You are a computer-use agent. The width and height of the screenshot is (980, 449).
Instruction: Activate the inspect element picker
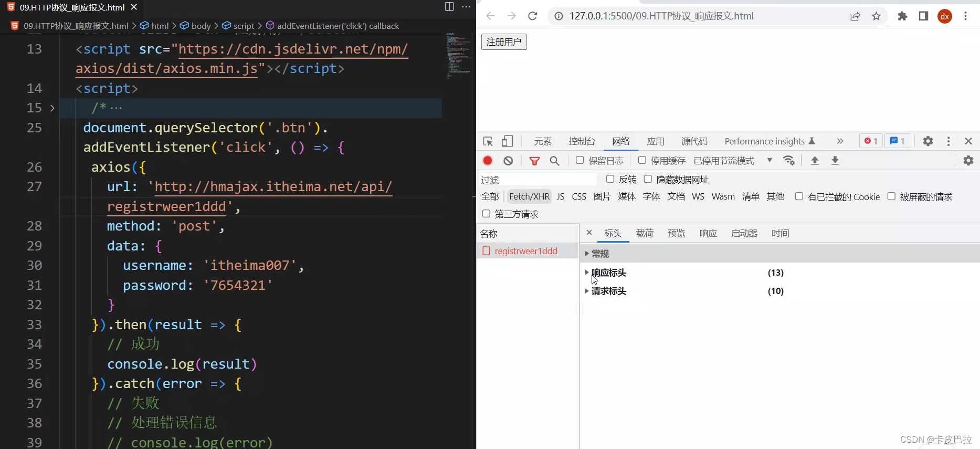(x=488, y=141)
